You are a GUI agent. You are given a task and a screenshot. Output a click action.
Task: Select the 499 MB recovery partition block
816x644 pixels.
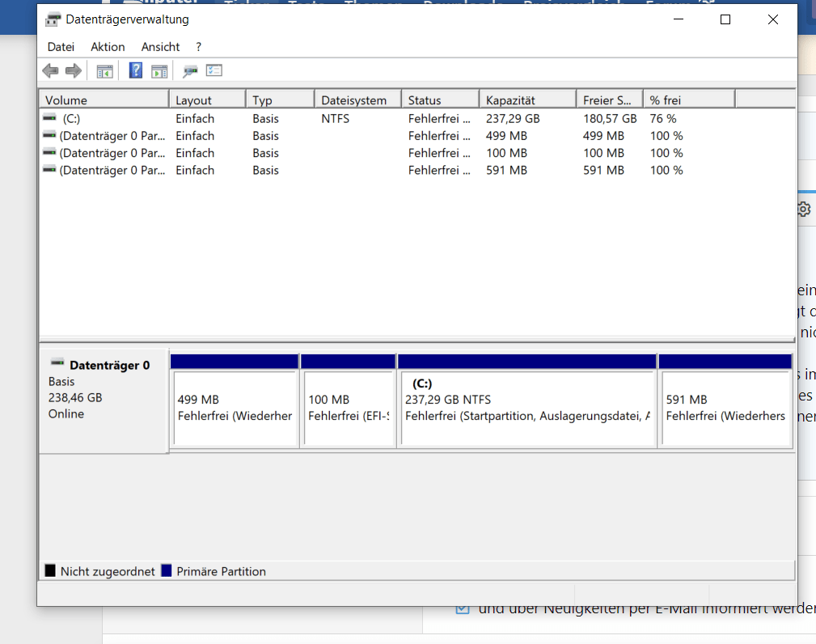(x=235, y=400)
